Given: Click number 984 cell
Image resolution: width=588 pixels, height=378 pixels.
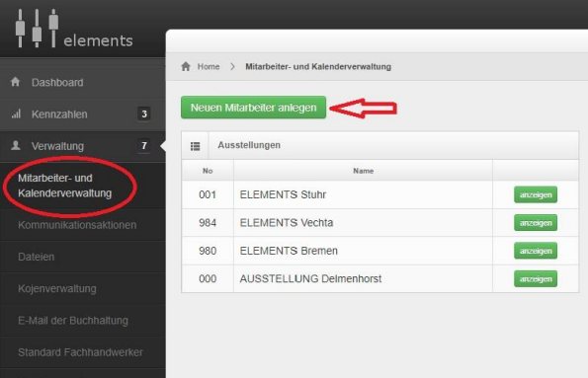Looking at the screenshot, I should pos(208,223).
